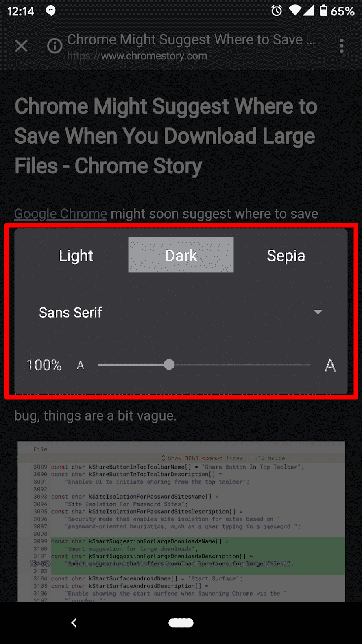The height and width of the screenshot is (644, 362).
Task: Select the Sepia reading theme
Action: click(286, 255)
